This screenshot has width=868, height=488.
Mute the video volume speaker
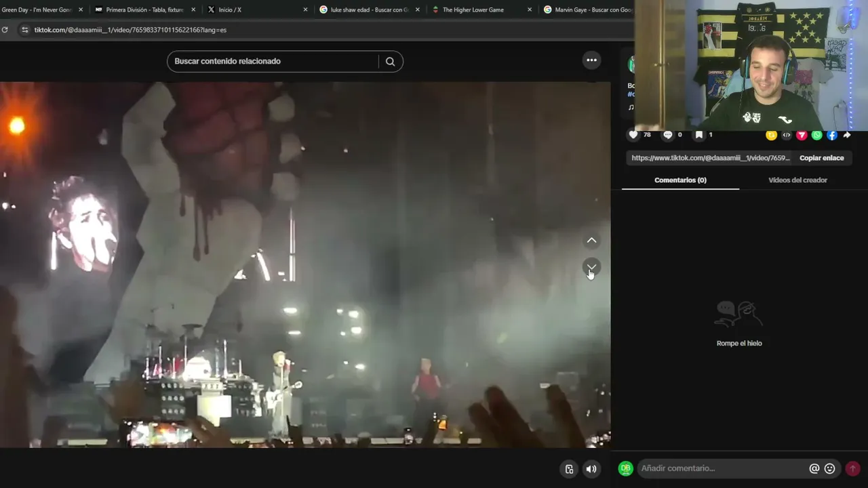[591, 468]
